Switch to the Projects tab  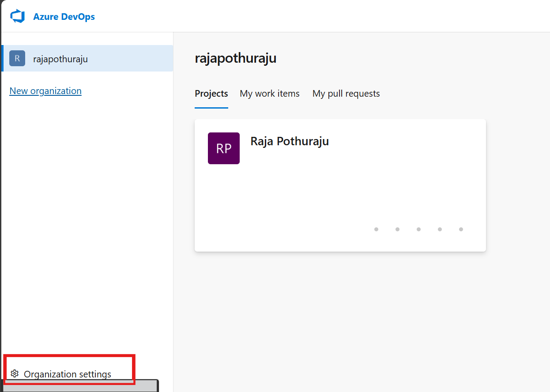211,94
